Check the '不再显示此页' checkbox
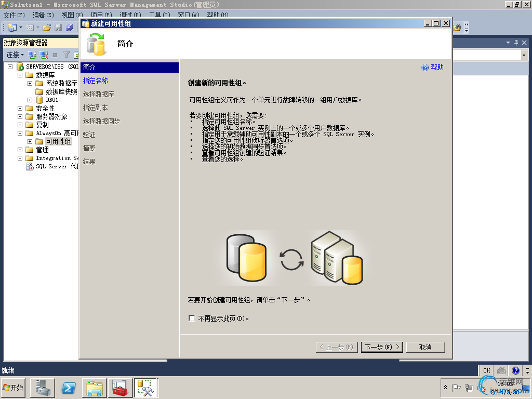 (192, 318)
